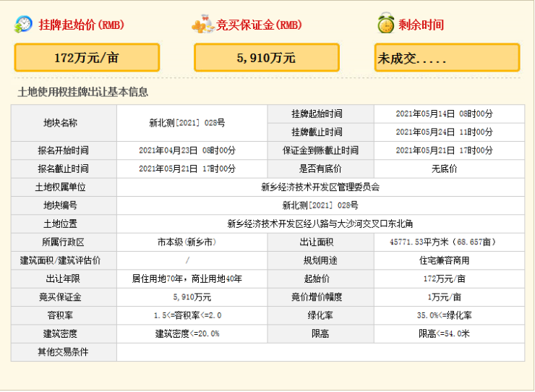Click the 建筑密度 label cell
The image size is (535, 392).
[x=64, y=334]
